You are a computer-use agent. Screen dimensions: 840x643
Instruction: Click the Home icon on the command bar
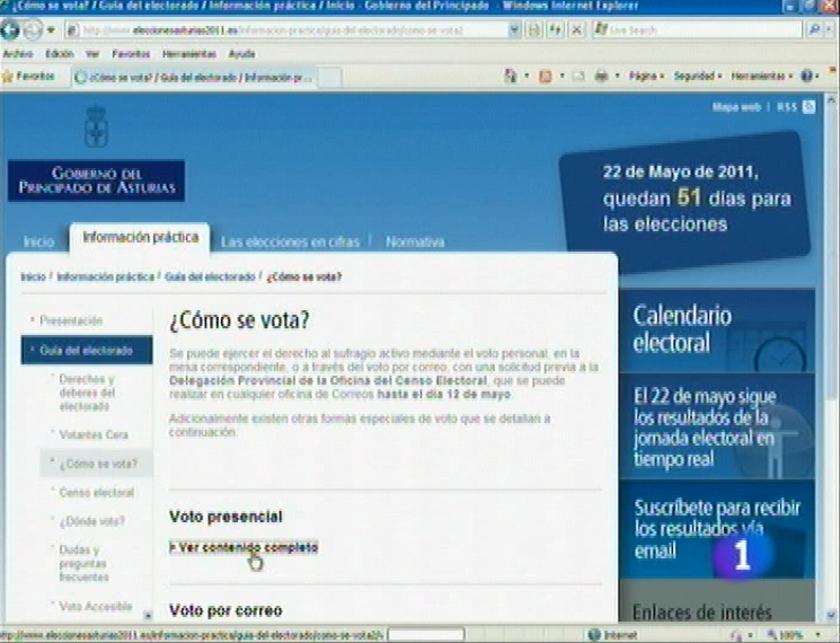pos(510,75)
